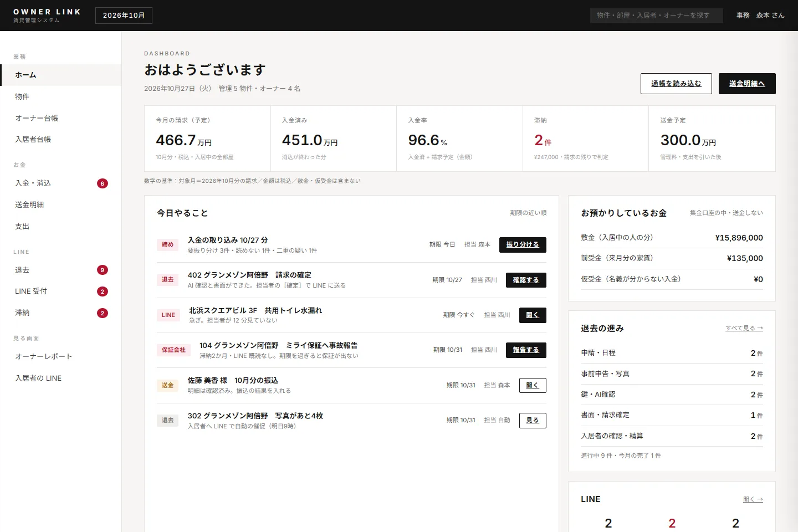Open すべて見る link in 退去の進み
The image size is (798, 532).
(x=744, y=328)
